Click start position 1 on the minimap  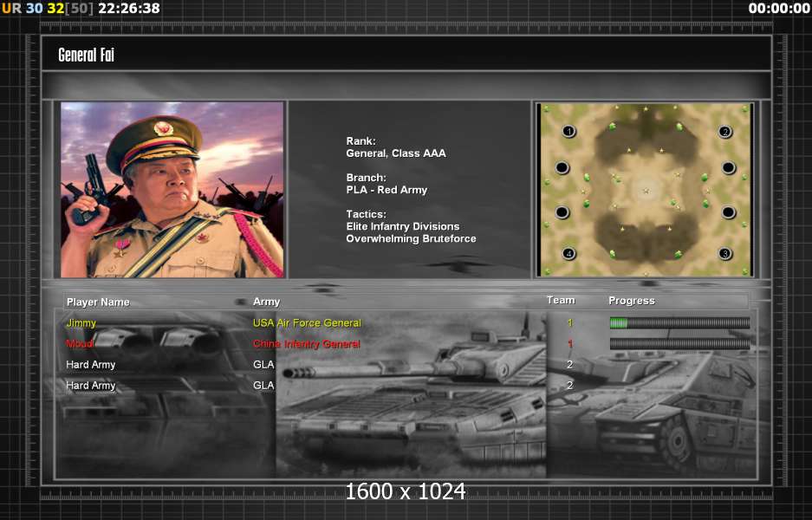[568, 131]
